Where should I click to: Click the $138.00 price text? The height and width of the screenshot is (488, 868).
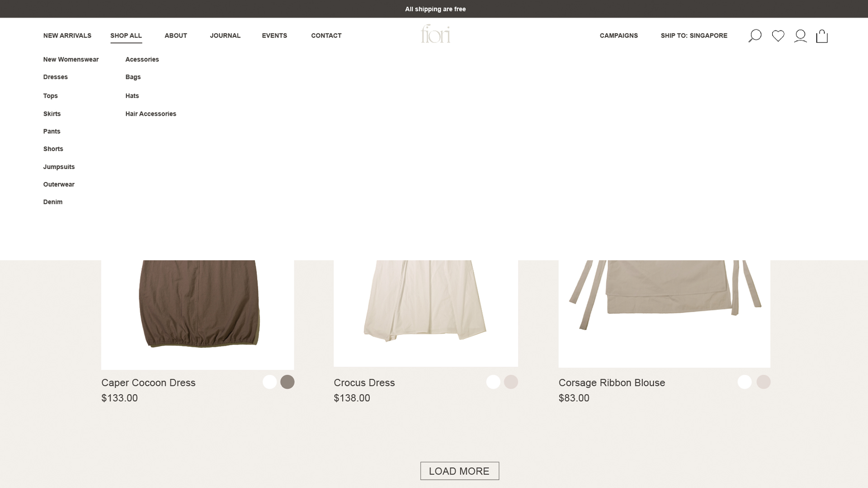point(352,398)
